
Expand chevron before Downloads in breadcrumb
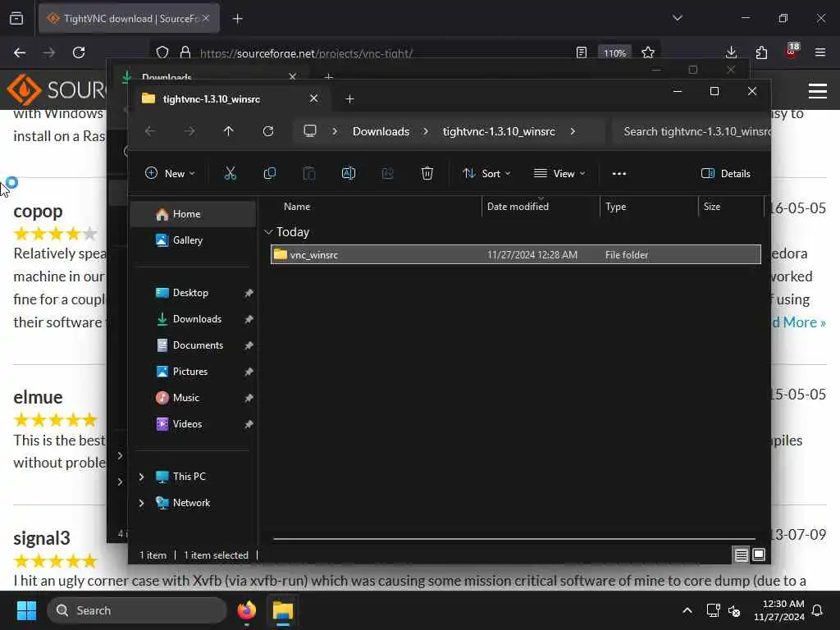[335, 131]
